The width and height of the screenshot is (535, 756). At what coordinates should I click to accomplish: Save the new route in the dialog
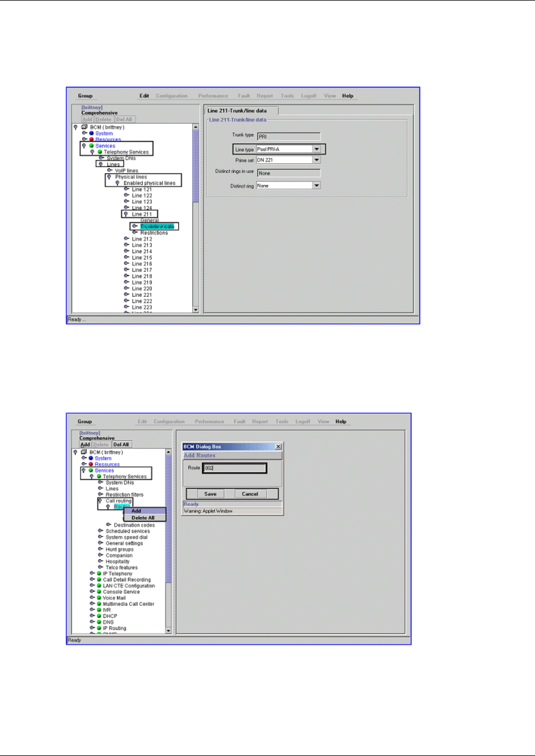pos(210,494)
